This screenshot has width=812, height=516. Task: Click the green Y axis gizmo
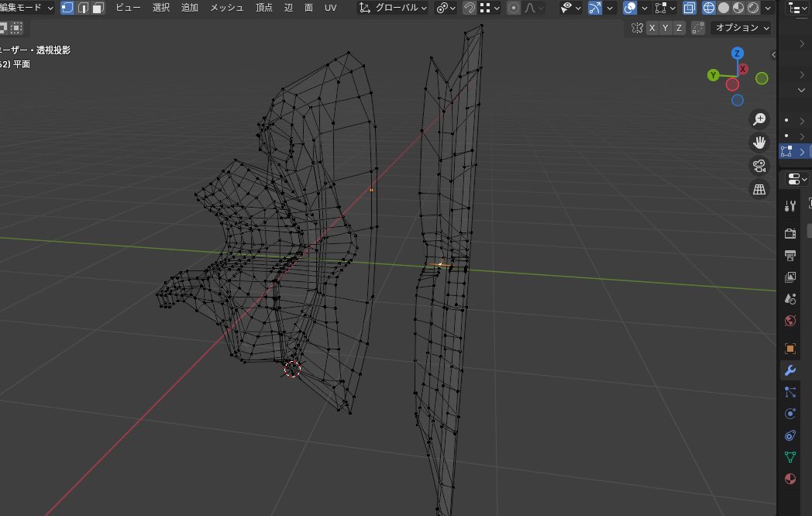point(713,75)
